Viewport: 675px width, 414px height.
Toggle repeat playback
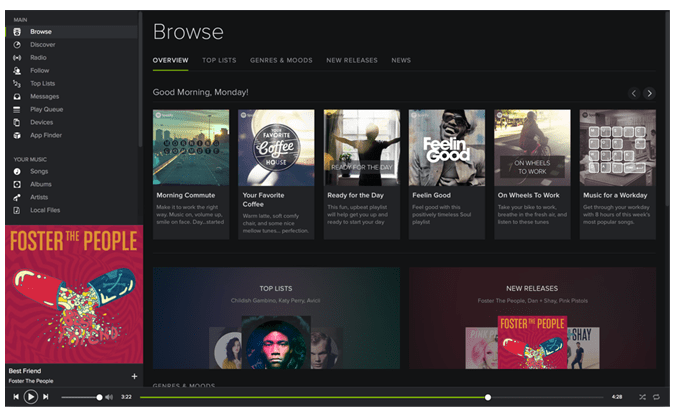(x=656, y=397)
